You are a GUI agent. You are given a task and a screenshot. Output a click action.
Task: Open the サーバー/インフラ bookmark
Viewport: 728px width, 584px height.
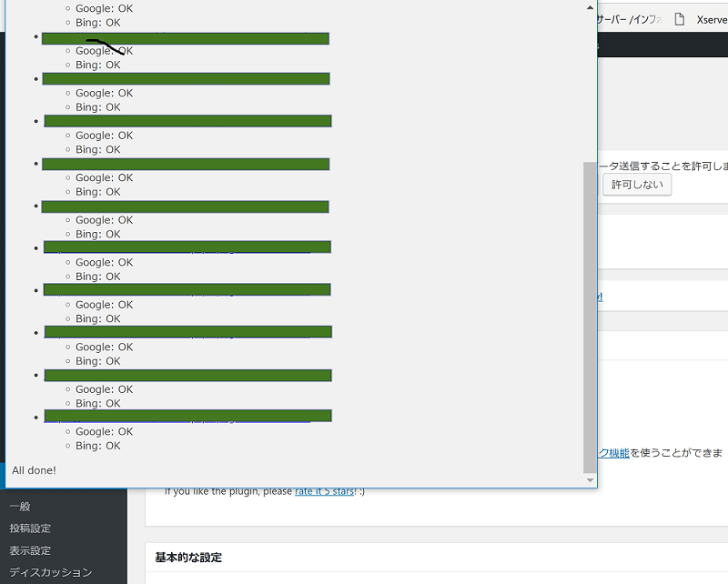pyautogui.click(x=629, y=19)
